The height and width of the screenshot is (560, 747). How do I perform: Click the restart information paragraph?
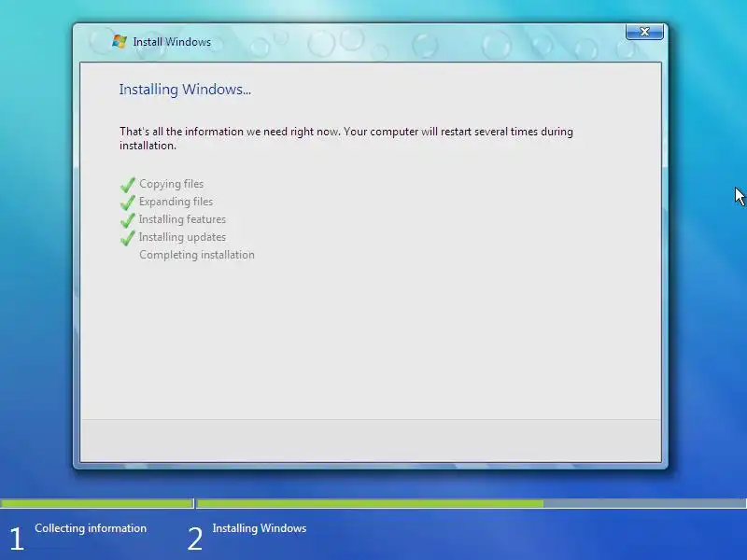pos(346,138)
